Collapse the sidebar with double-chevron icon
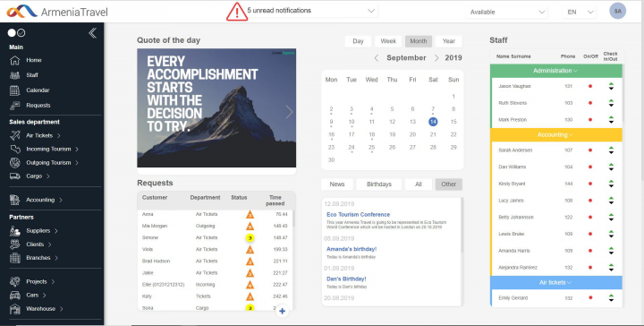This screenshot has height=326, width=644. point(93,33)
